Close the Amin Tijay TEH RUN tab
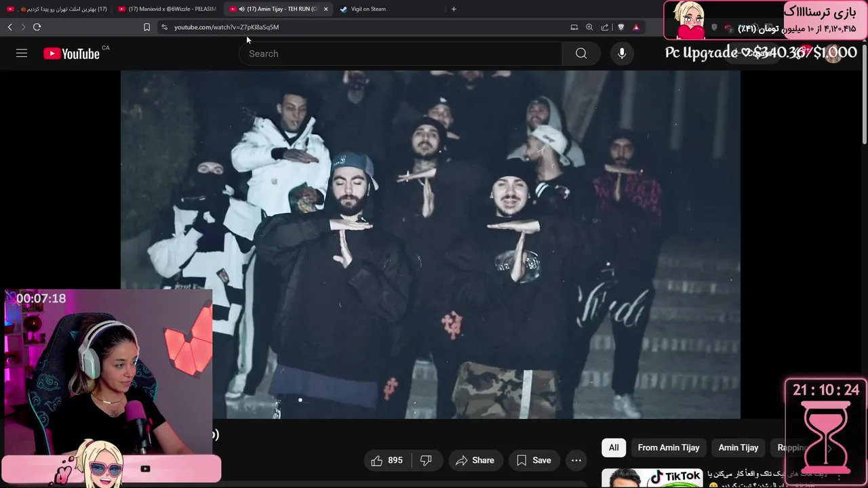 coord(325,9)
